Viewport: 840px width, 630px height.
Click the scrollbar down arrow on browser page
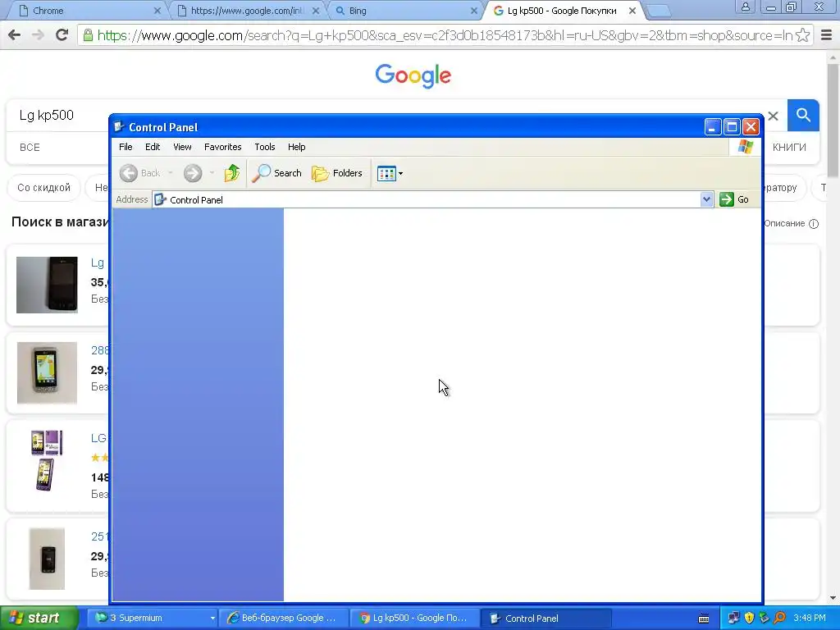pos(833,598)
